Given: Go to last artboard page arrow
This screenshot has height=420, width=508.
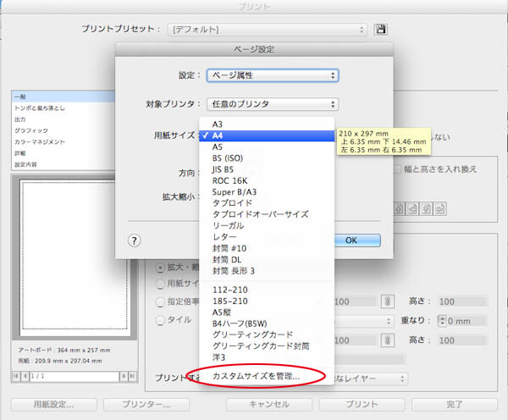Looking at the screenshot, I should (x=132, y=376).
